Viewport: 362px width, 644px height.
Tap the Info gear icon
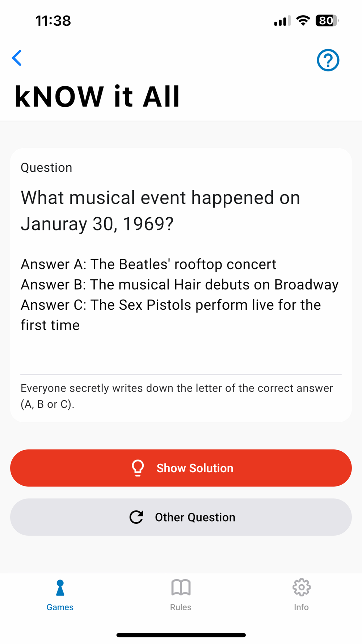coord(301,587)
